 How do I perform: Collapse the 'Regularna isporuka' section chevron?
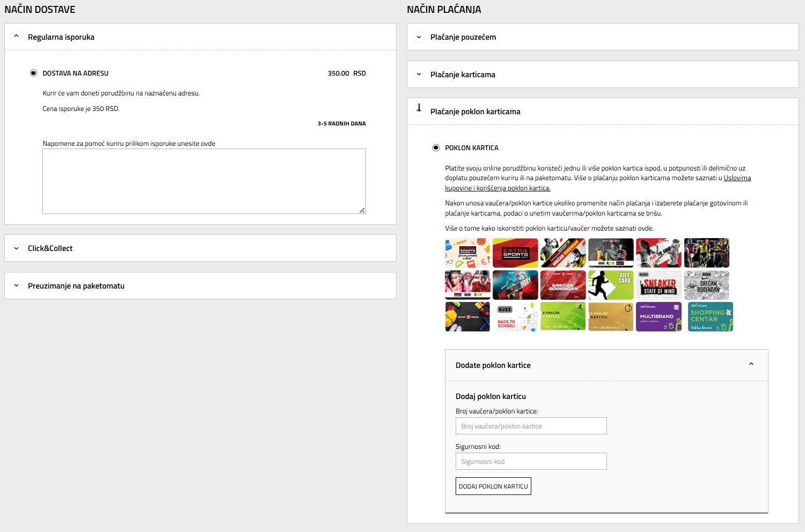[16, 36]
